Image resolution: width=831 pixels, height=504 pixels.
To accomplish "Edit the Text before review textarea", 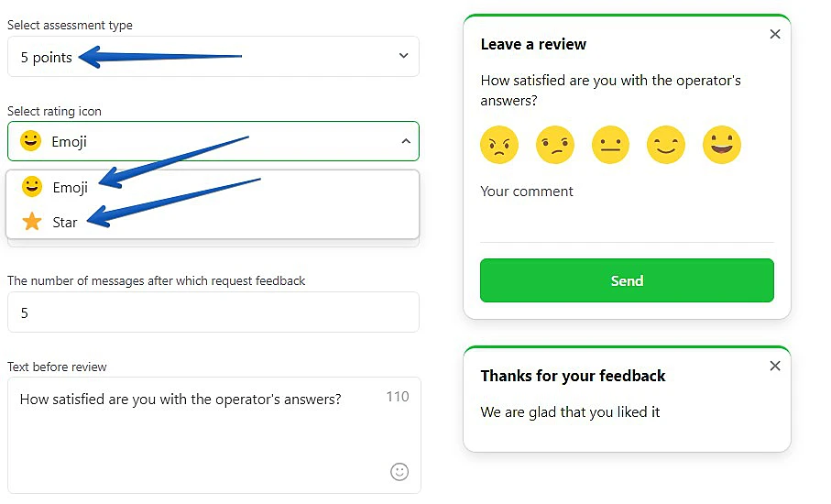I will [192, 431].
